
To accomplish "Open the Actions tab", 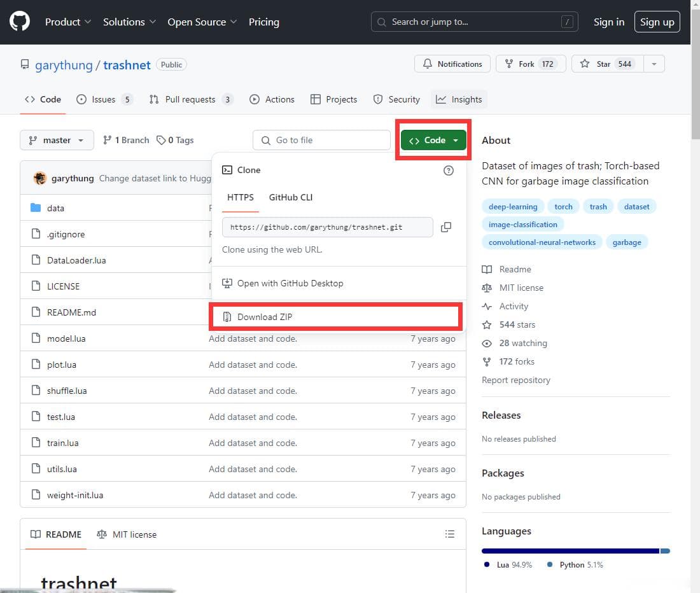I will 272,99.
